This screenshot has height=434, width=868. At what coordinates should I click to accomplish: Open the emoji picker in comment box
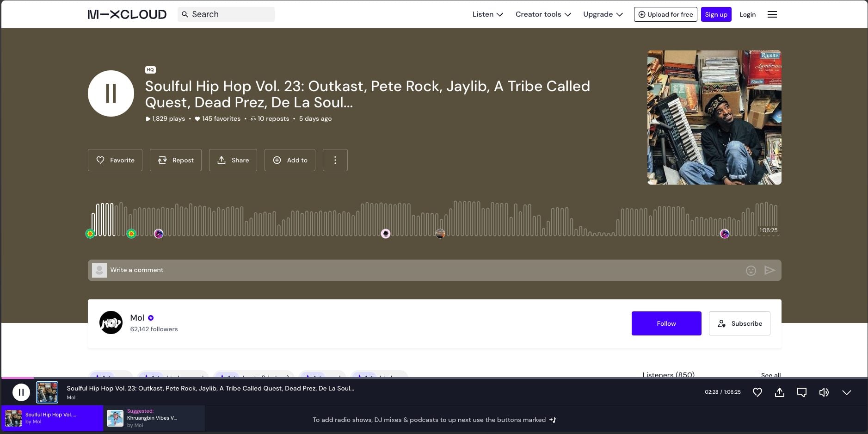(x=751, y=271)
